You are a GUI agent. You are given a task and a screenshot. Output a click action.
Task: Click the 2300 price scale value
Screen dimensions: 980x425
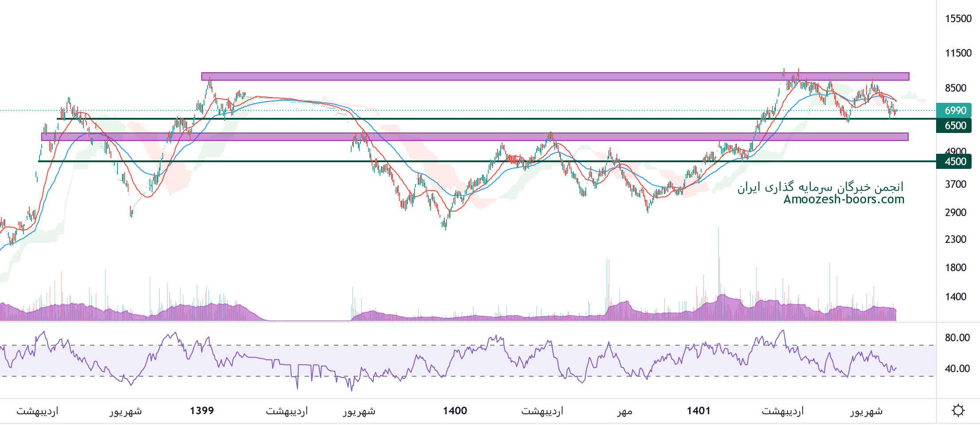(x=956, y=239)
